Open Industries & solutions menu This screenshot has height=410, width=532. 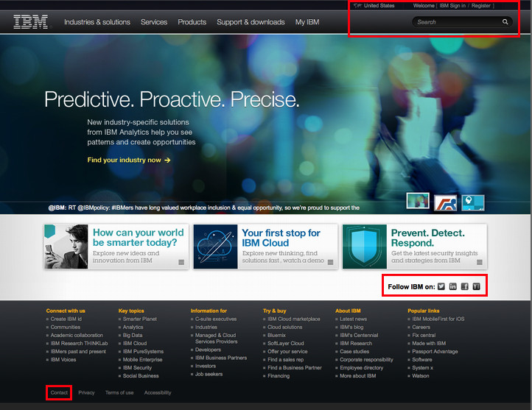coord(97,22)
